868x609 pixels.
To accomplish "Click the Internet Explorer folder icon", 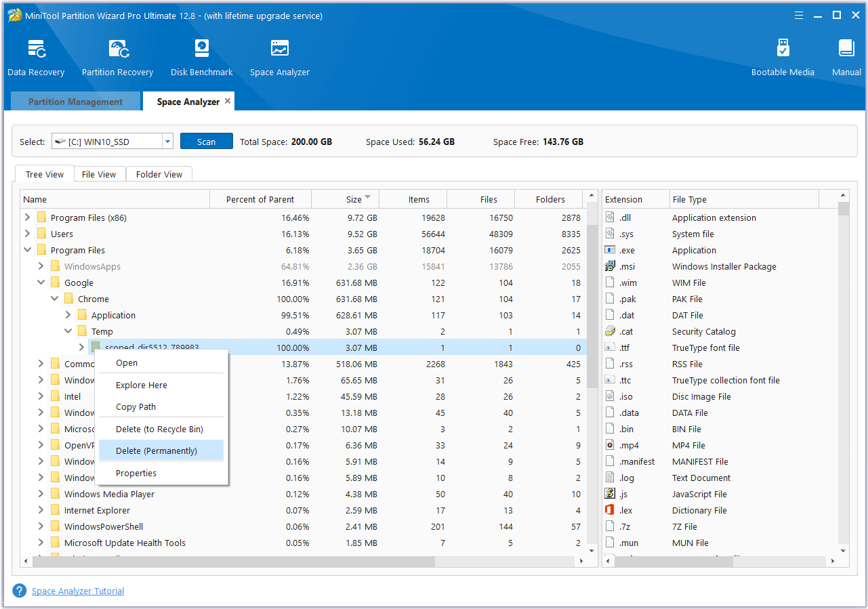I will tap(55, 510).
